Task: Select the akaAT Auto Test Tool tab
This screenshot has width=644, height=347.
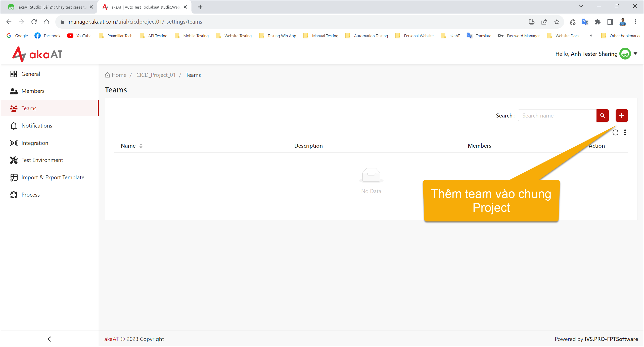Action: click(145, 7)
